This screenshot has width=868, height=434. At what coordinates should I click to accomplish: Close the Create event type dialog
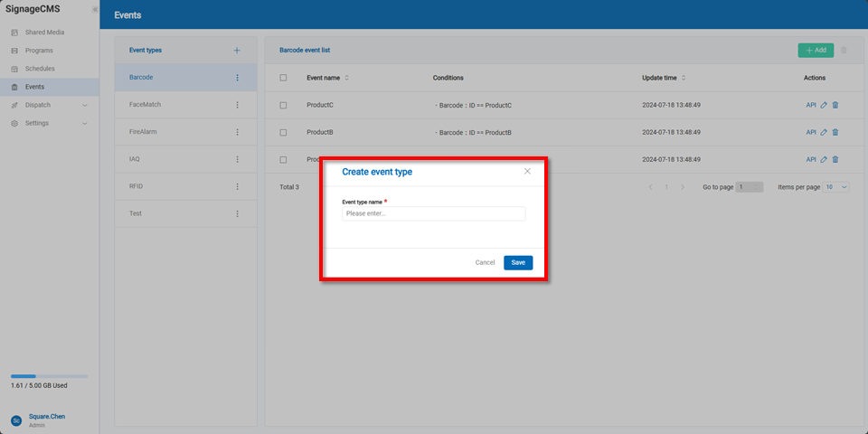pyautogui.click(x=527, y=171)
